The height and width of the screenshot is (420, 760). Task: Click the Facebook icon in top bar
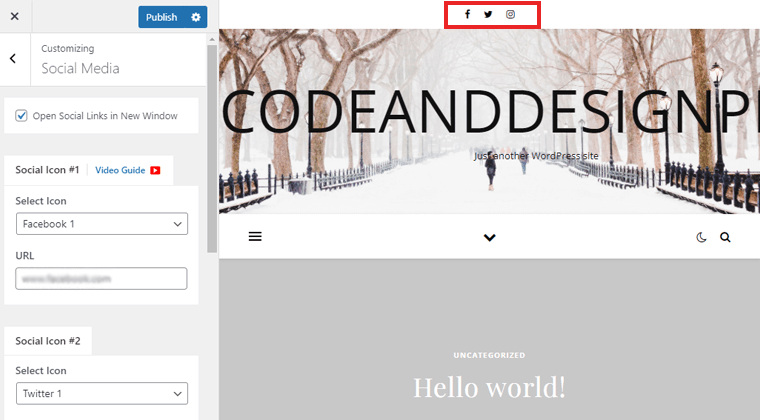pyautogui.click(x=467, y=15)
